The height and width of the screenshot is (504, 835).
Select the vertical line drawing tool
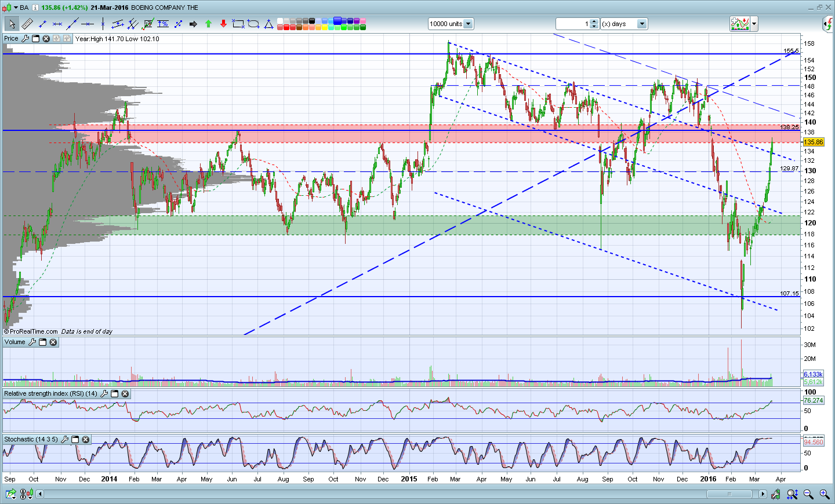[103, 24]
